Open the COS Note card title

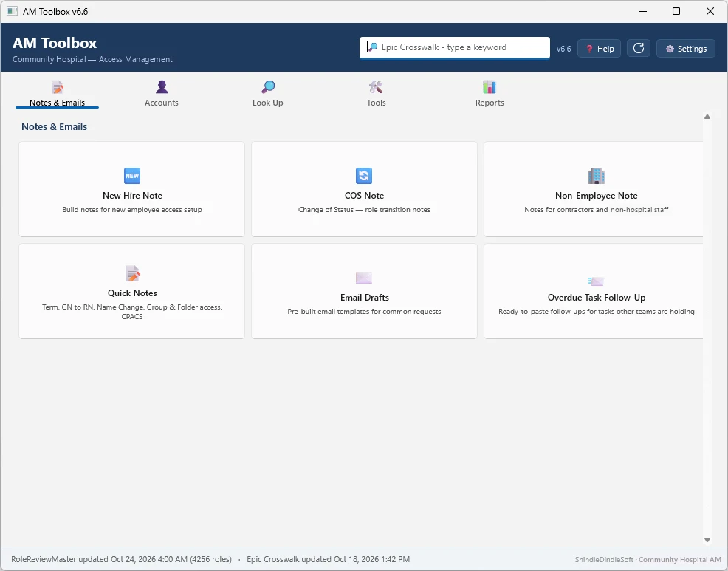pos(365,196)
